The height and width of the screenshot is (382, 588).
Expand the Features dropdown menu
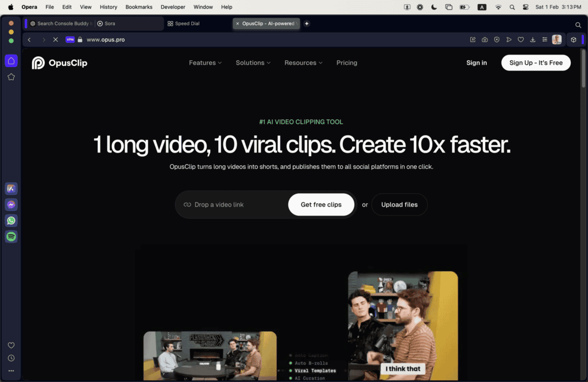coord(205,63)
